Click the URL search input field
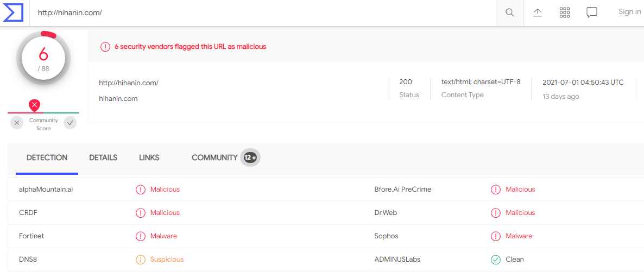Screen dimensions: 644x272 point(261,12)
